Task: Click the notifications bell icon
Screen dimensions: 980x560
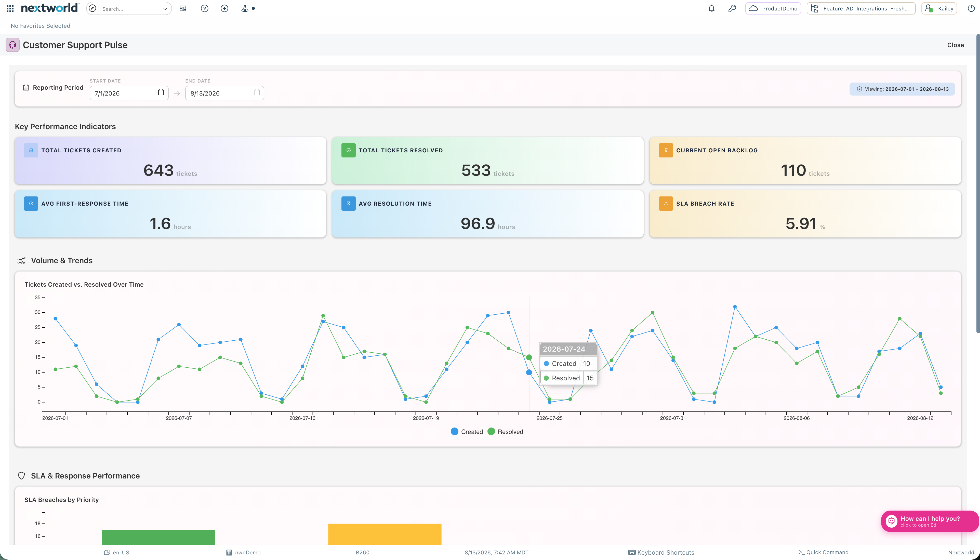Action: (x=711, y=8)
